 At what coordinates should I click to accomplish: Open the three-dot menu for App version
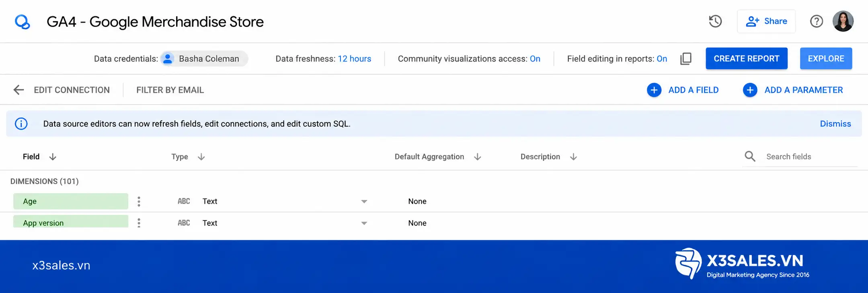point(139,223)
